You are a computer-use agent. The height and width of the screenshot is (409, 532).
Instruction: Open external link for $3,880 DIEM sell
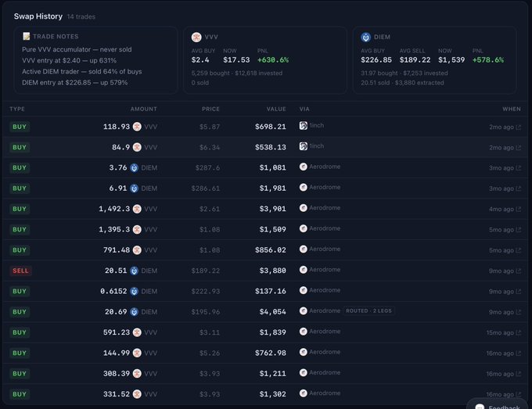[519, 271]
